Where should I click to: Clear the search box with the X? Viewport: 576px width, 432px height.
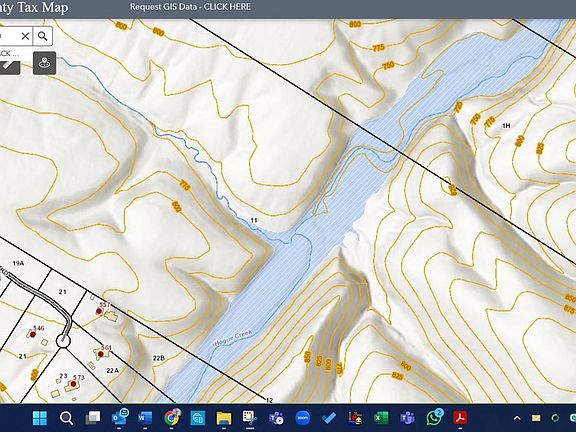coord(25,36)
